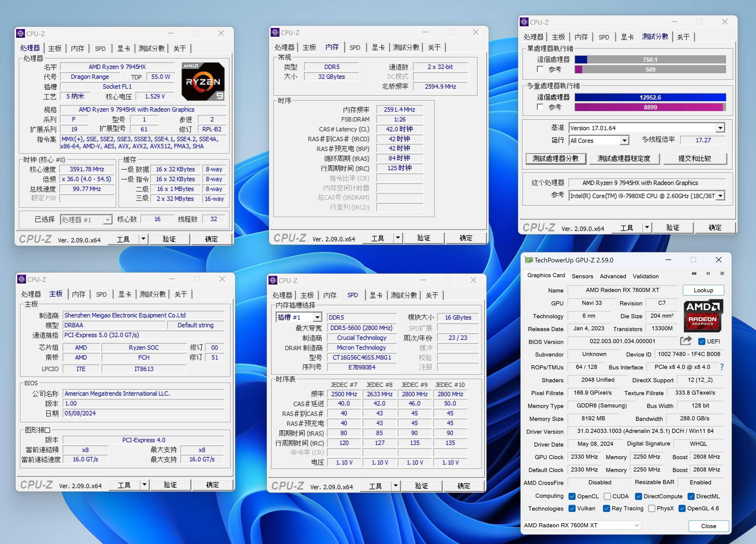Minimize the CPU-Z memory window
The image size is (756, 544).
tap(425, 32)
